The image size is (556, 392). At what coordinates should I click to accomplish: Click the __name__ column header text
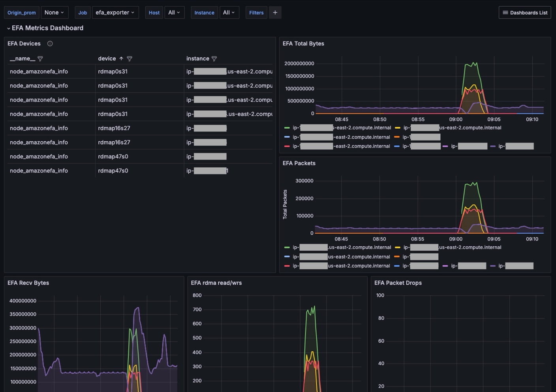[23, 58]
